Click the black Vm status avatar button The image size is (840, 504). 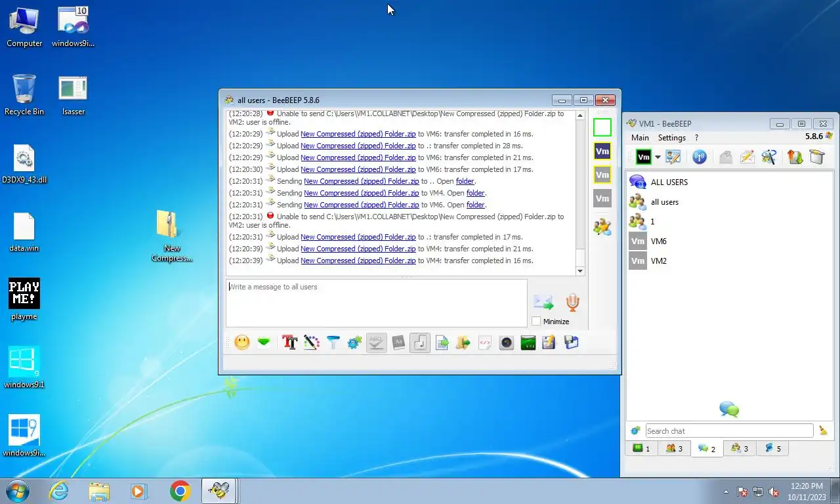(x=644, y=157)
